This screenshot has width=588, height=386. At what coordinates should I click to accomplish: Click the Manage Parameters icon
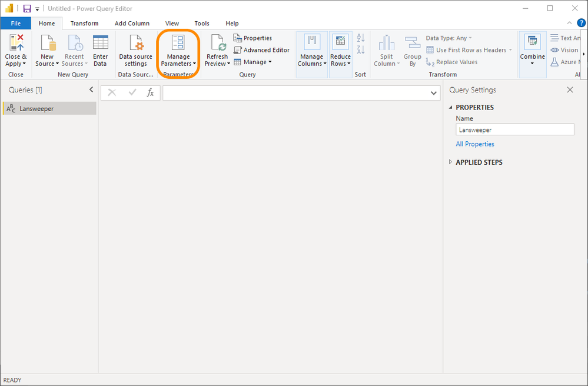point(178,43)
